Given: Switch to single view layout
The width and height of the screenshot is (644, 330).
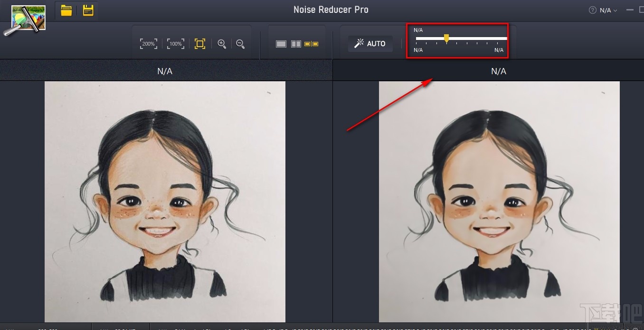Looking at the screenshot, I should (x=281, y=44).
